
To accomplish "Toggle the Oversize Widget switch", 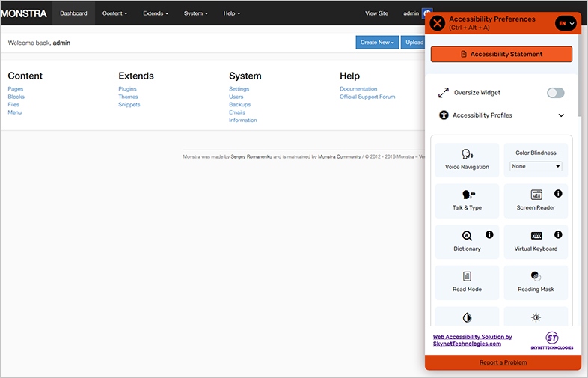I will (x=555, y=93).
